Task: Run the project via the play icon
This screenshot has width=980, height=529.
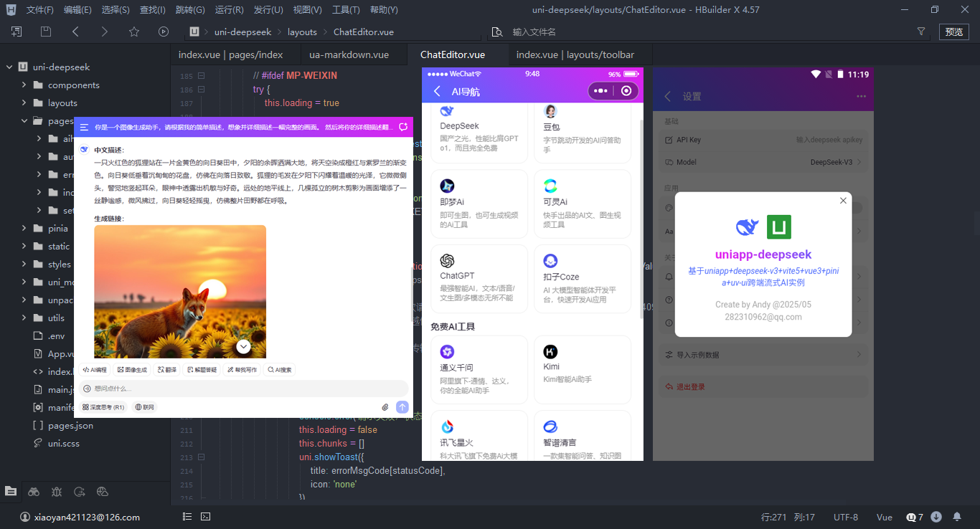Action: tap(164, 32)
